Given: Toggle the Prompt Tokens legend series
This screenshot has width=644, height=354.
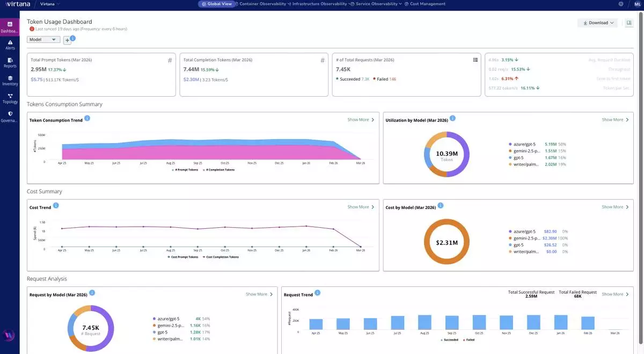Looking at the screenshot, I should [x=185, y=170].
